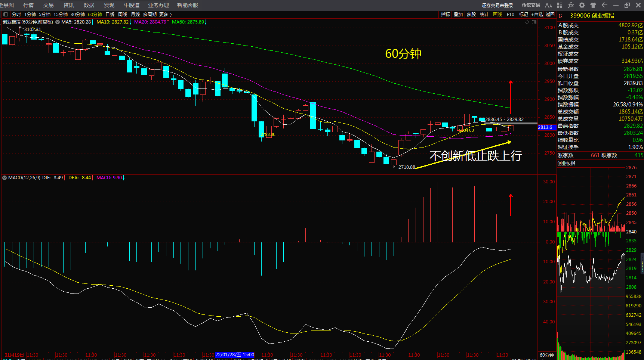
Task: Click the shirt skin theme icon
Action: pyautogui.click(x=593, y=5)
